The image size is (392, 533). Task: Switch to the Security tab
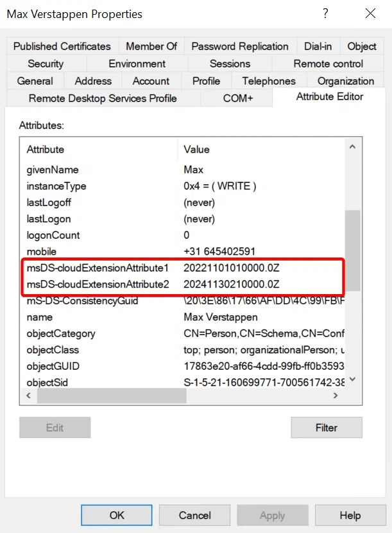pos(46,64)
